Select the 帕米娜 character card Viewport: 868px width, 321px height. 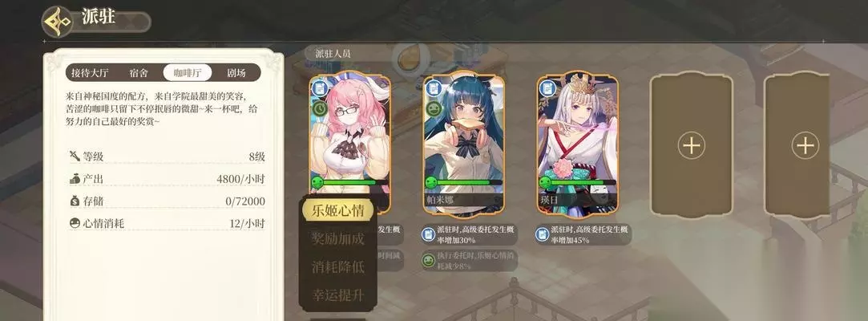pyautogui.click(x=463, y=144)
